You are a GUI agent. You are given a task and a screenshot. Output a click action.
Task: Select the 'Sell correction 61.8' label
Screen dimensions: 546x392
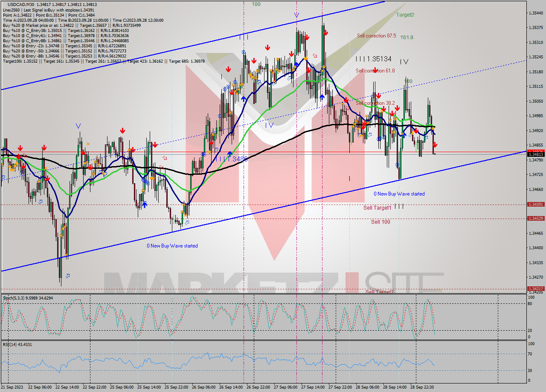coord(375,71)
